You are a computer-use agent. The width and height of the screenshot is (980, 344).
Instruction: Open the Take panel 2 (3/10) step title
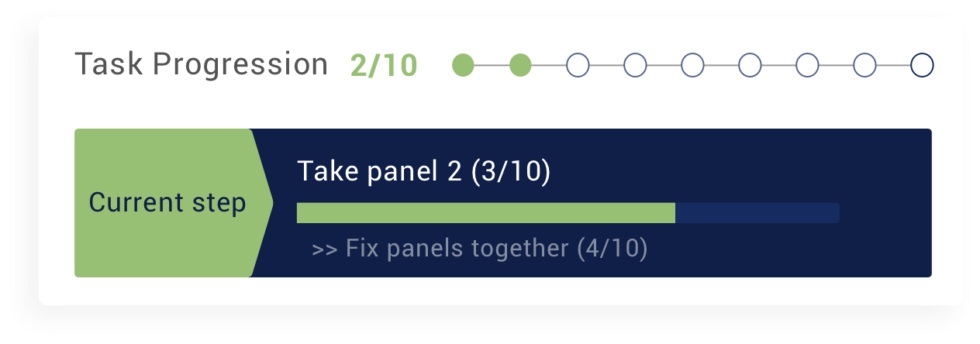(x=424, y=172)
